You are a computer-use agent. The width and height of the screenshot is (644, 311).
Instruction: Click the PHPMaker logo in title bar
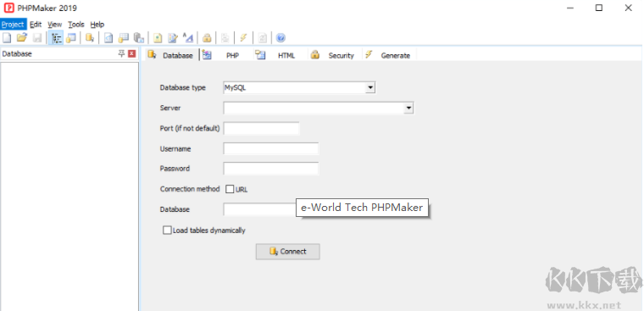8,8
